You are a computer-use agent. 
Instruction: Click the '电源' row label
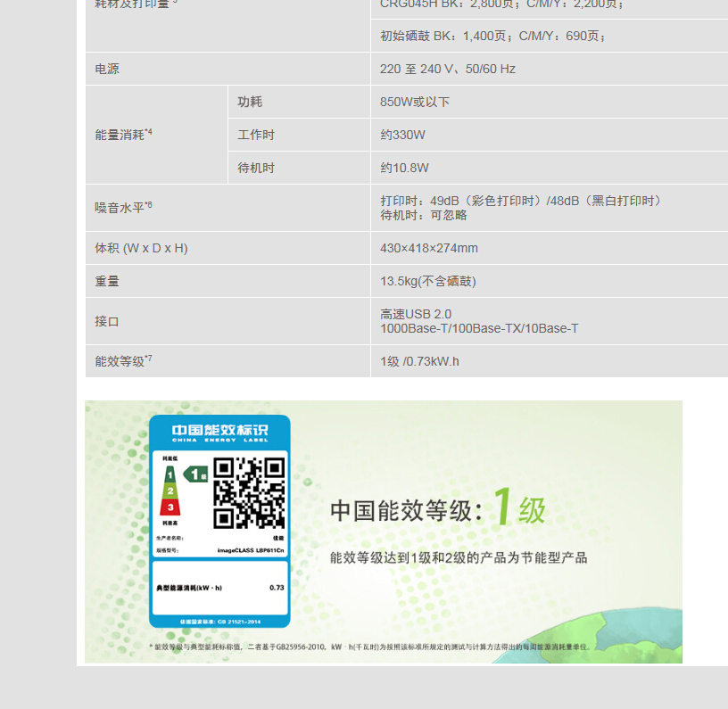(107, 69)
